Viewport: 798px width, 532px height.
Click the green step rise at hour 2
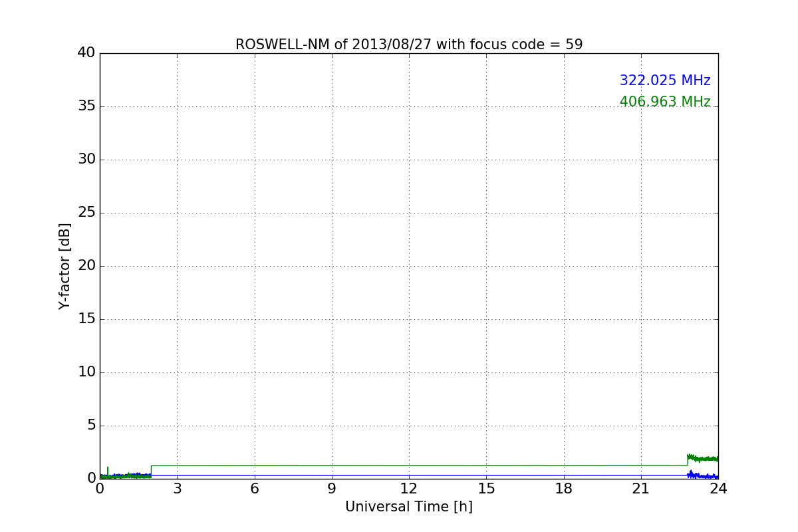point(151,470)
